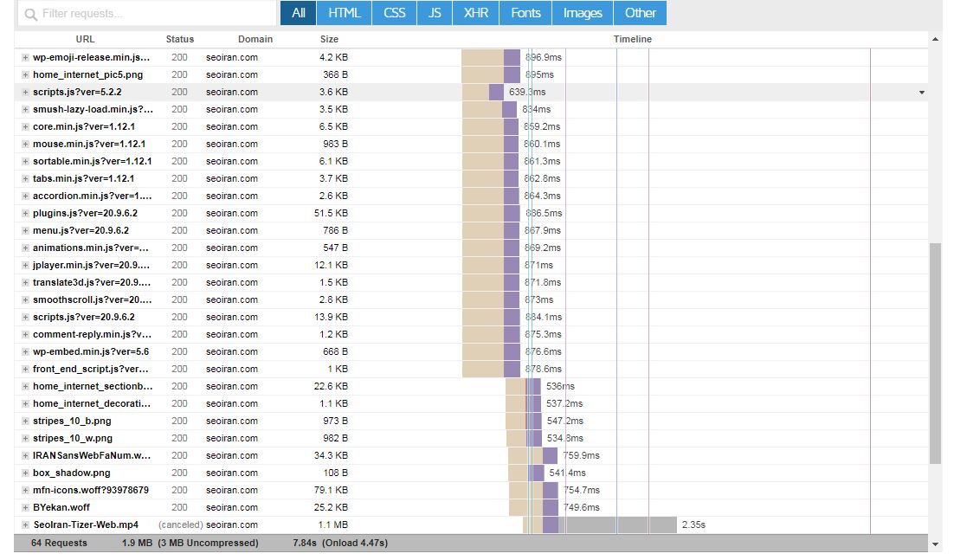Click the BYekan.woff URL text

click(61, 508)
